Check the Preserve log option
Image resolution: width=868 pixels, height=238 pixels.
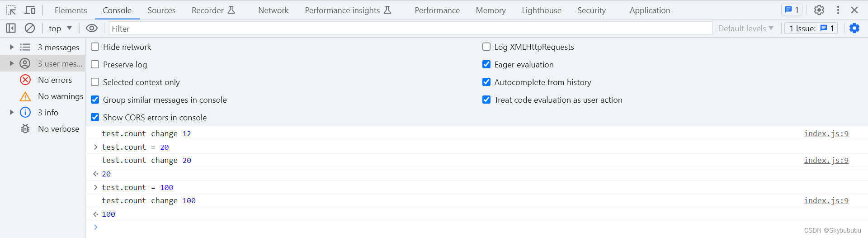click(x=95, y=65)
